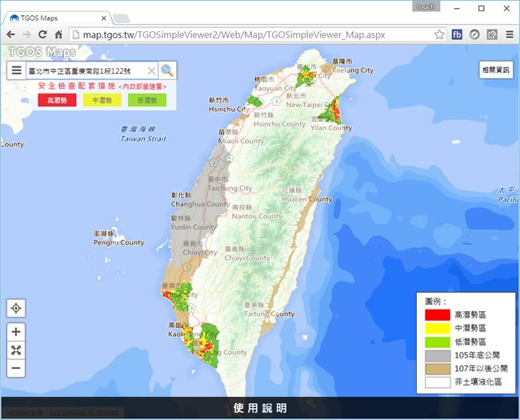Click the magnifier search button
The image size is (520, 420).
pyautogui.click(x=166, y=70)
